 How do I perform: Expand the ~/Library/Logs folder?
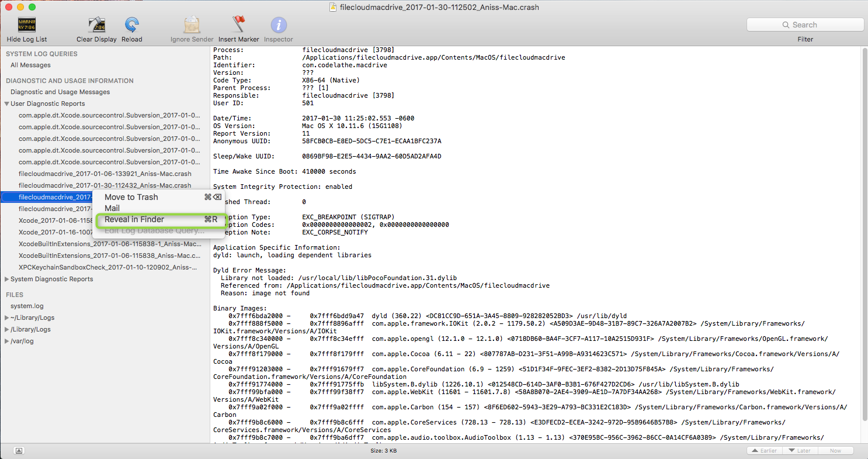click(6, 318)
